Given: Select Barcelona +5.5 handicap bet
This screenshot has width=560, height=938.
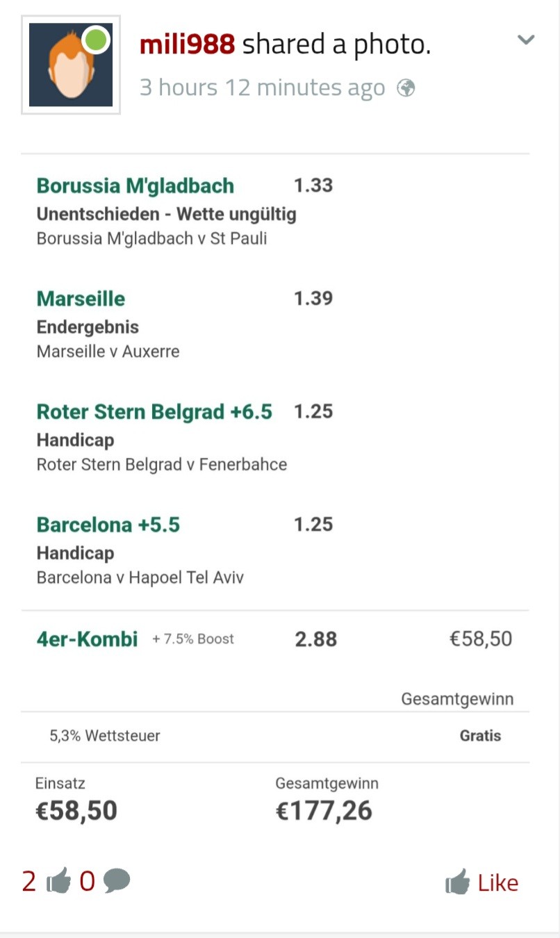Looking at the screenshot, I should pos(108,525).
